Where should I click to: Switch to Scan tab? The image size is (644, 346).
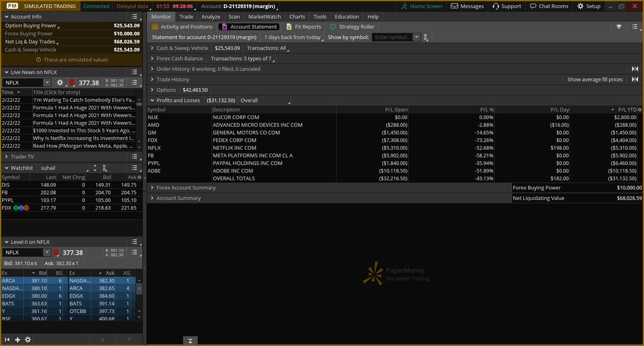234,17
